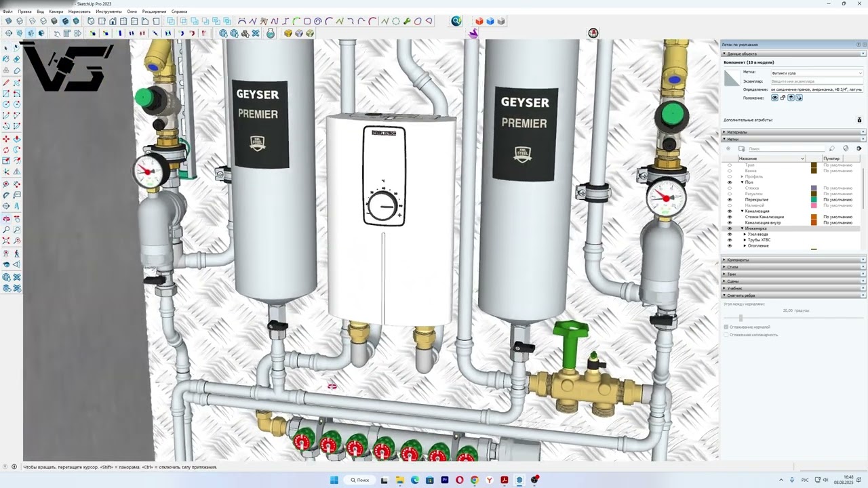
Task: Select the Scale tool
Action: pyautogui.click(x=6, y=160)
